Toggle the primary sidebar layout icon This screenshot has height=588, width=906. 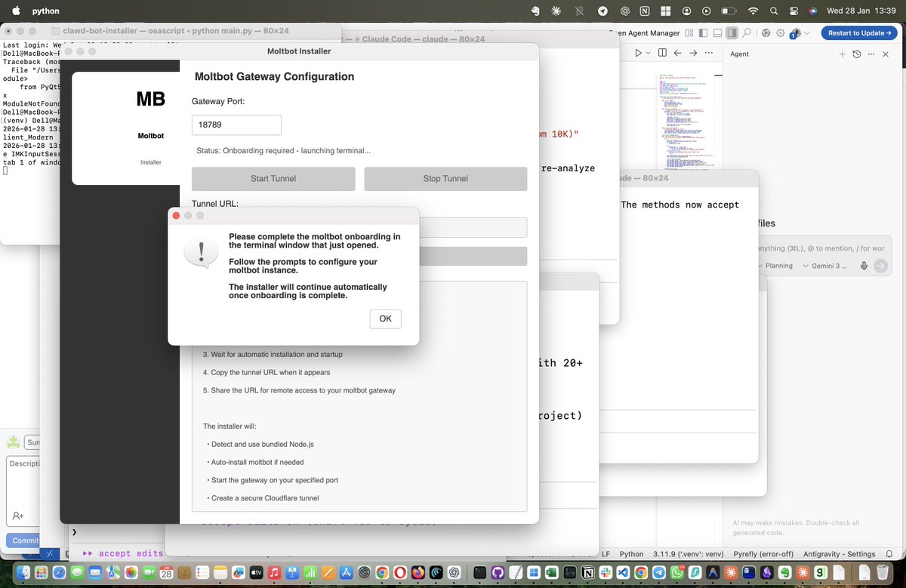[703, 33]
